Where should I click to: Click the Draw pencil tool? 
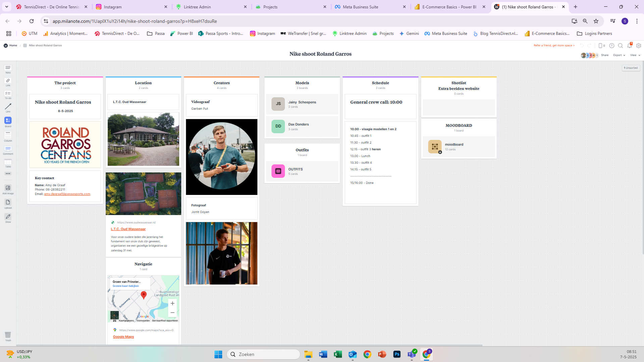(8, 217)
